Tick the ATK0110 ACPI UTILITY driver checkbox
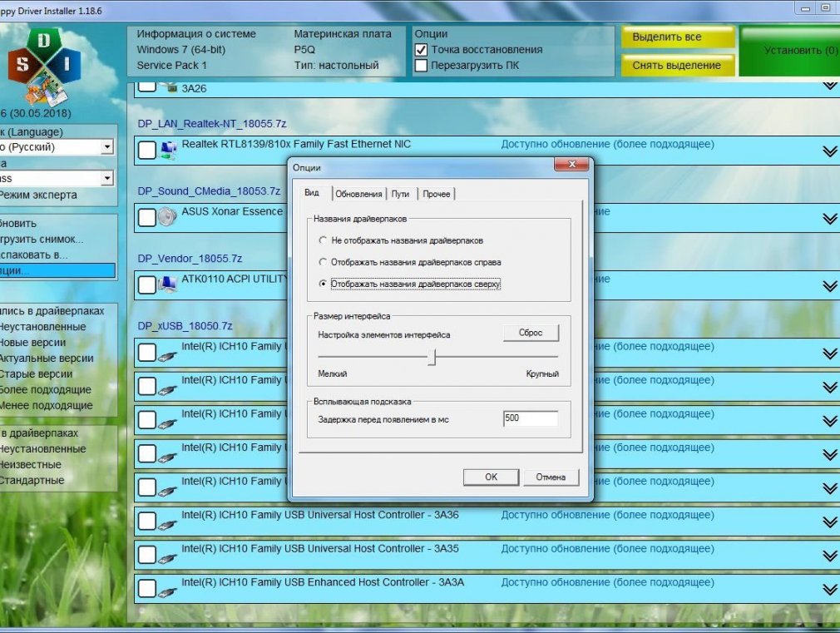 [x=146, y=284]
